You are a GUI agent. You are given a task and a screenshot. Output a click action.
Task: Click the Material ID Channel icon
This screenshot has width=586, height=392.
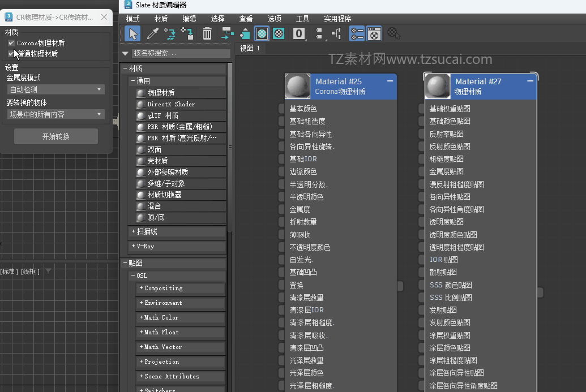click(x=299, y=34)
